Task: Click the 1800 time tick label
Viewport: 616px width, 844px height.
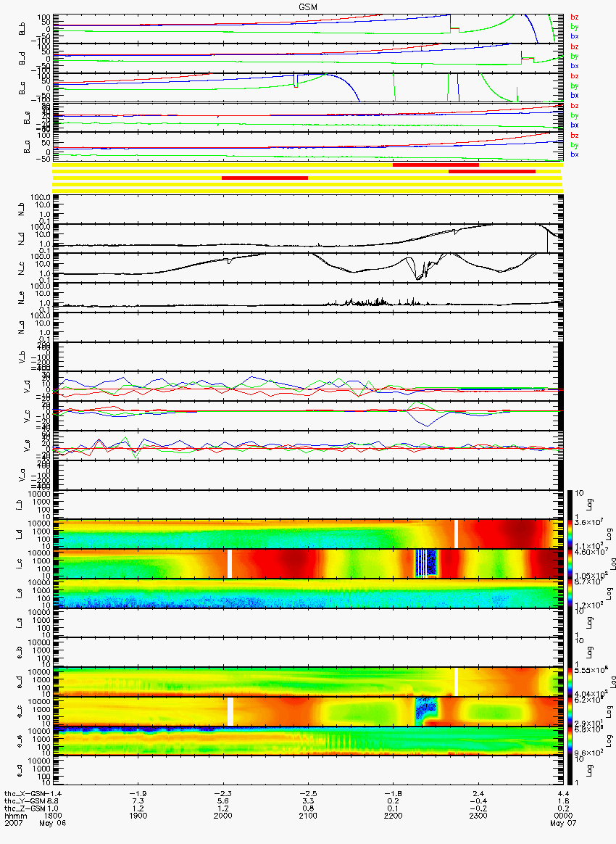Action: (53, 816)
